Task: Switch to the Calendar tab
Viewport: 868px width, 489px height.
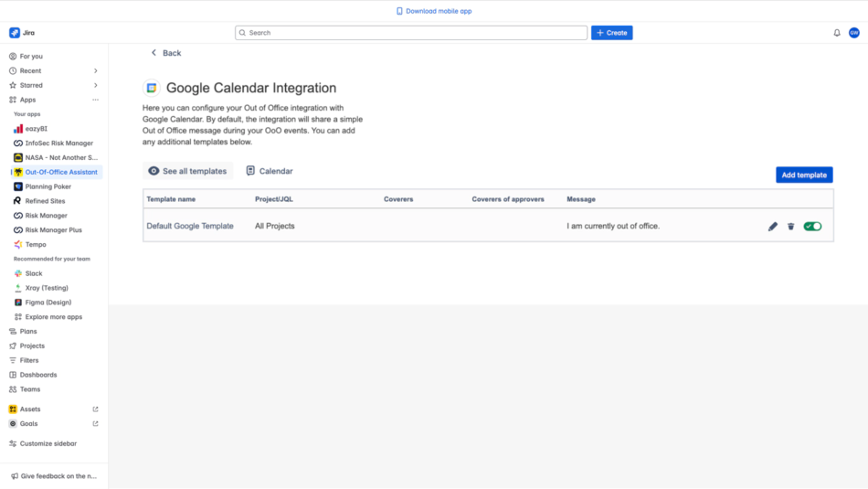Action: point(270,171)
